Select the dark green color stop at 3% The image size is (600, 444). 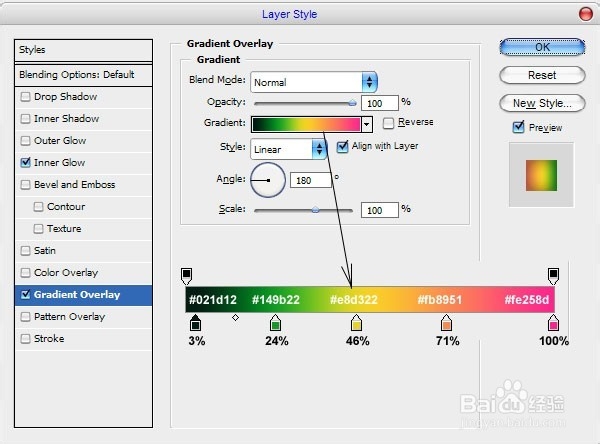[x=195, y=323]
